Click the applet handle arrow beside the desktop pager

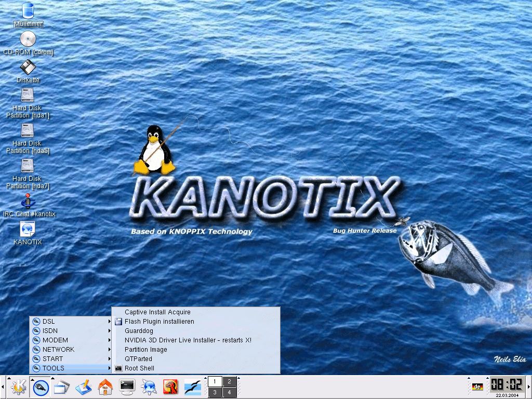pyautogui.click(x=205, y=378)
